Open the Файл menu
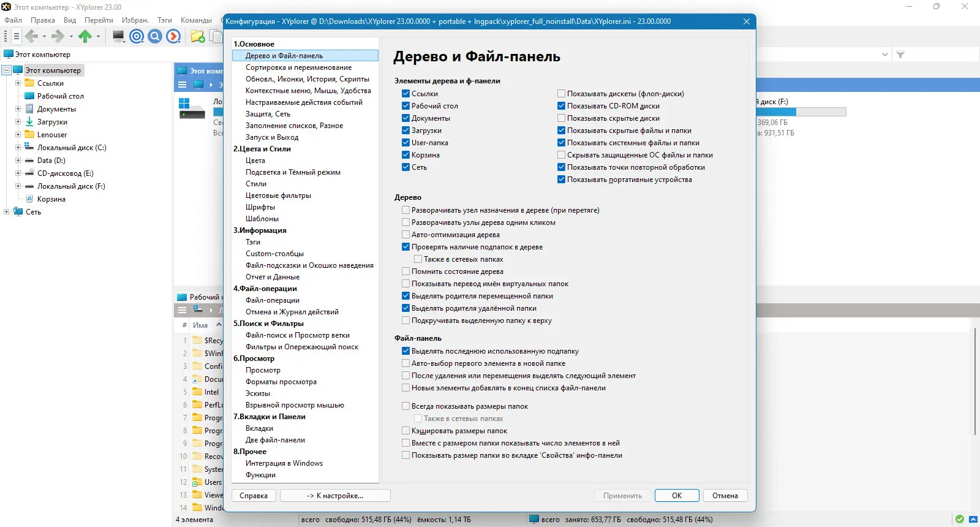 point(13,20)
